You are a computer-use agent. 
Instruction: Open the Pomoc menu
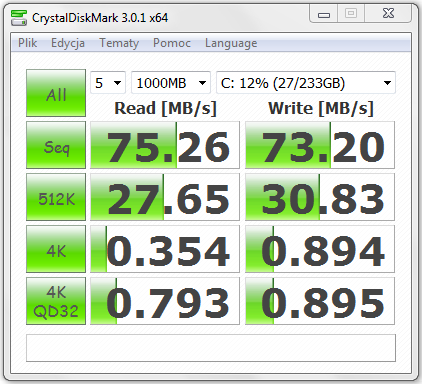click(x=172, y=43)
